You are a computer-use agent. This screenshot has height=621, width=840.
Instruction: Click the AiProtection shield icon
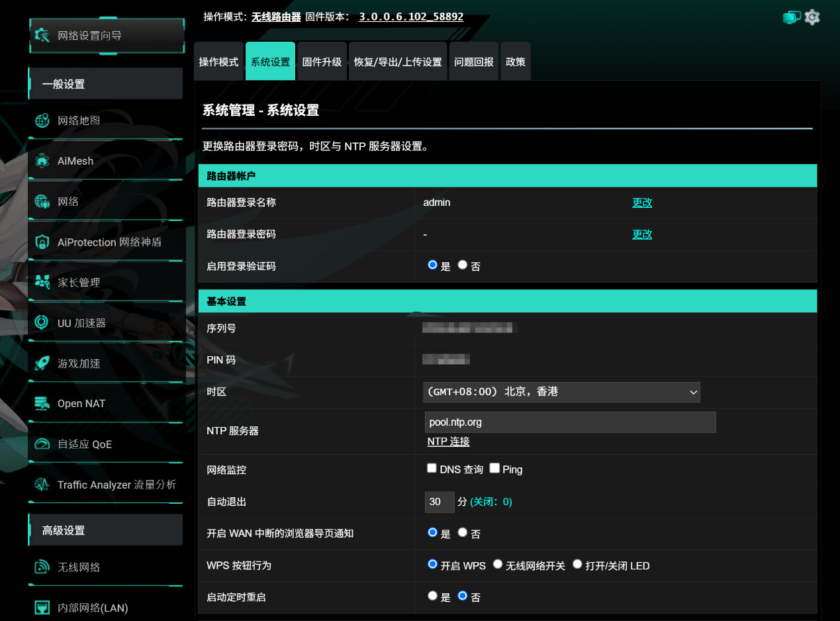(42, 242)
